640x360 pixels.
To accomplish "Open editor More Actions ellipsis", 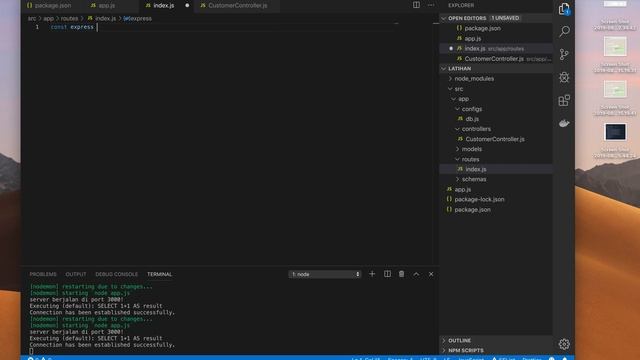I will pos(431,5).
